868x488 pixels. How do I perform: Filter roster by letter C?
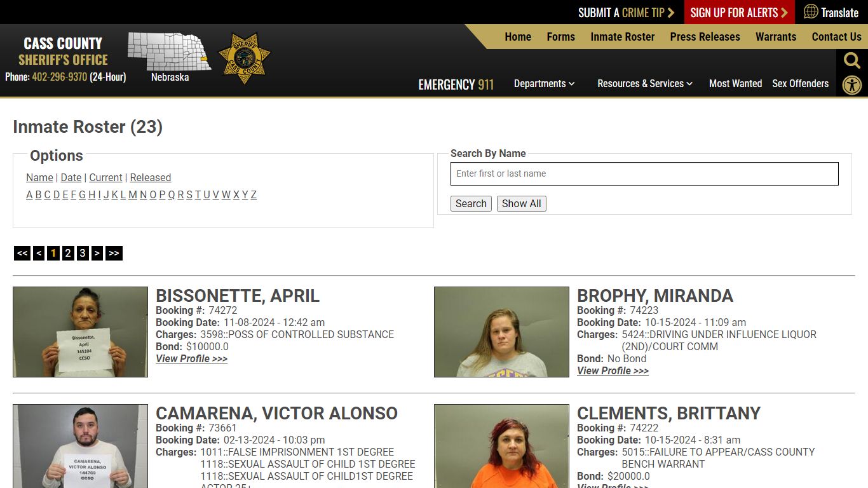pos(47,195)
